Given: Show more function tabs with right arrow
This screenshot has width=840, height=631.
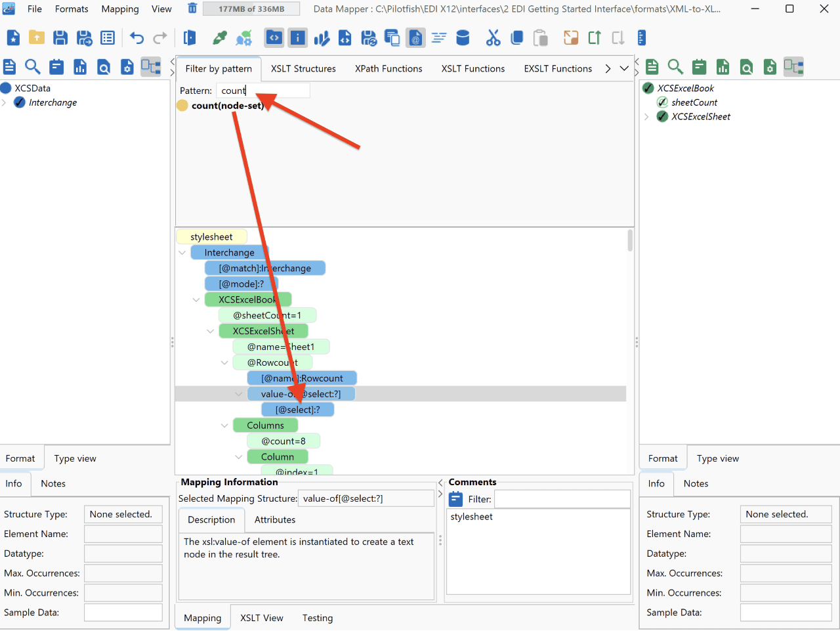Looking at the screenshot, I should 608,68.
